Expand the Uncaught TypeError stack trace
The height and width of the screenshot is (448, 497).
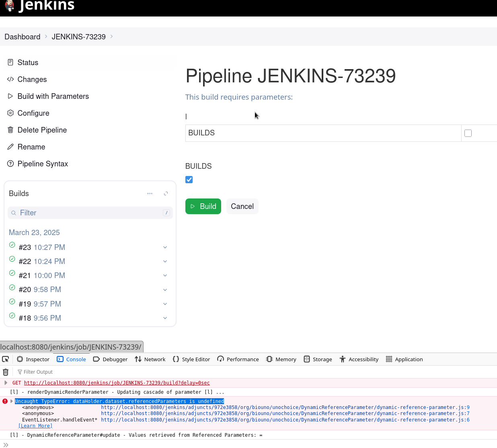coord(12,401)
